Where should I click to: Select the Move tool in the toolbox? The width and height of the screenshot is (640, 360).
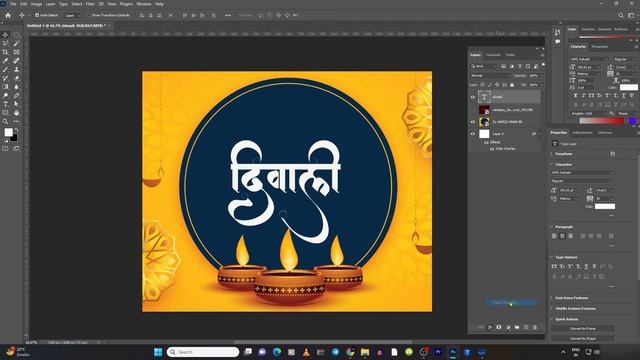(x=5, y=35)
